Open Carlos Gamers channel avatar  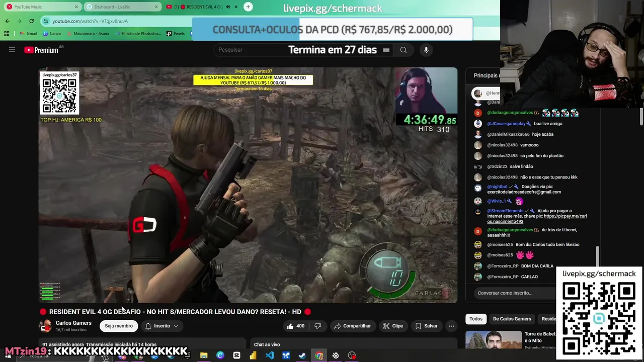(x=45, y=326)
